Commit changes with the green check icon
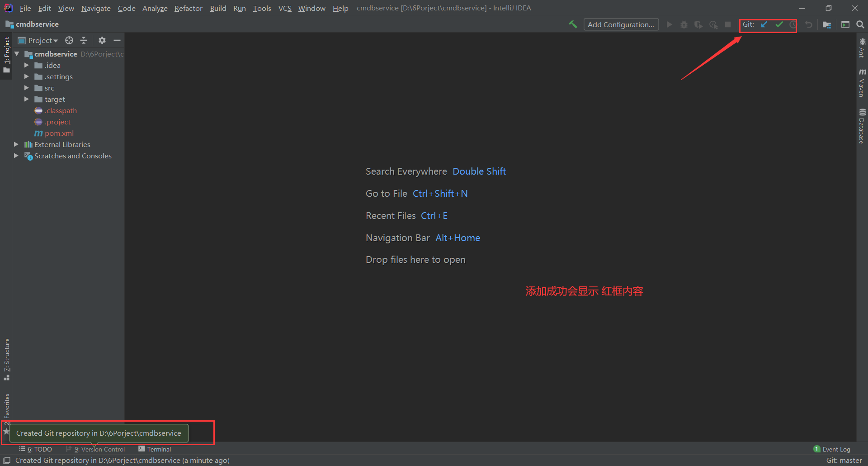Viewport: 868px width, 466px height. coord(779,25)
